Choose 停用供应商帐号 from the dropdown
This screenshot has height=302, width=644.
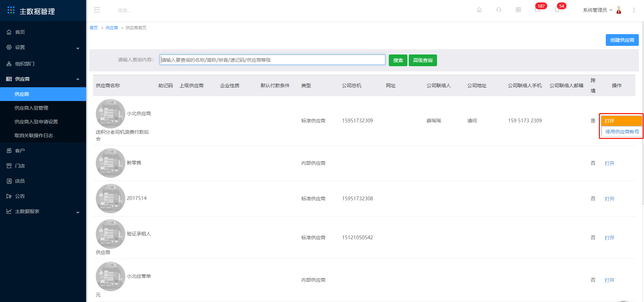coord(622,132)
